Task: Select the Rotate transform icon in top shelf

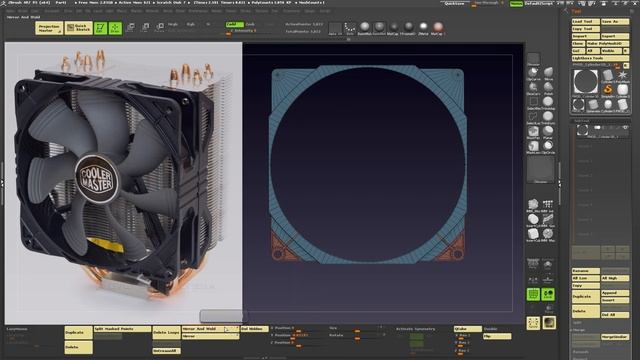Action: click(160, 28)
